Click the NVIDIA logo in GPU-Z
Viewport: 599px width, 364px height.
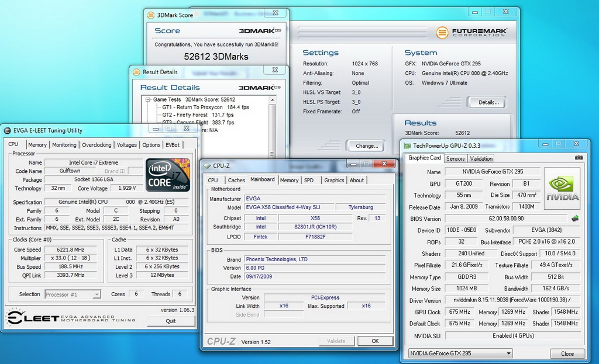pyautogui.click(x=562, y=189)
